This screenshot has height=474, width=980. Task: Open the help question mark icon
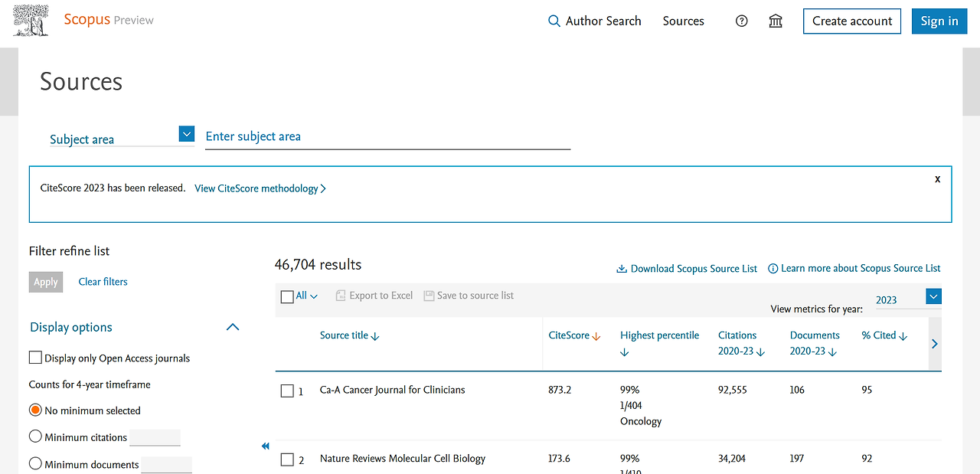coord(741,21)
